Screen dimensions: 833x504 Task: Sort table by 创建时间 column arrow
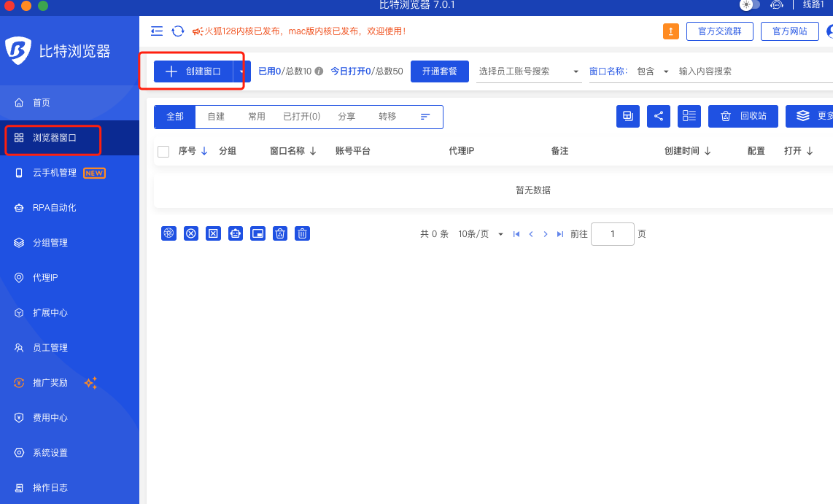coord(708,151)
